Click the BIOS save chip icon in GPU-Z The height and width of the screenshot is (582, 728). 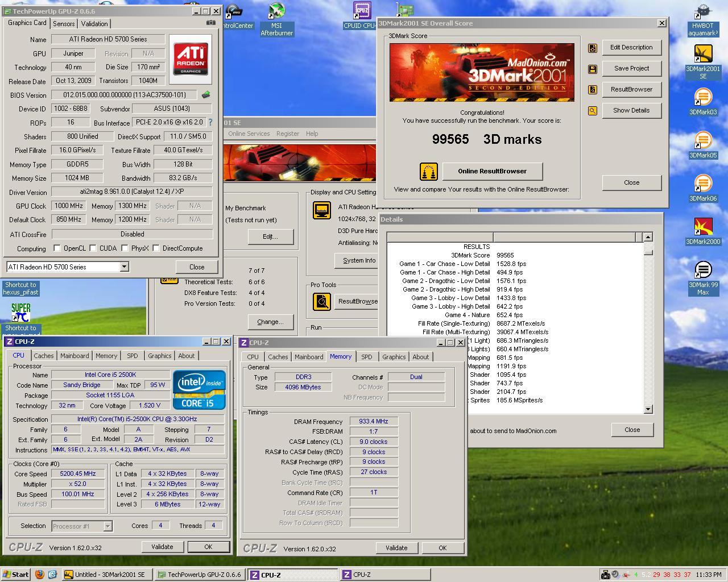click(206, 95)
